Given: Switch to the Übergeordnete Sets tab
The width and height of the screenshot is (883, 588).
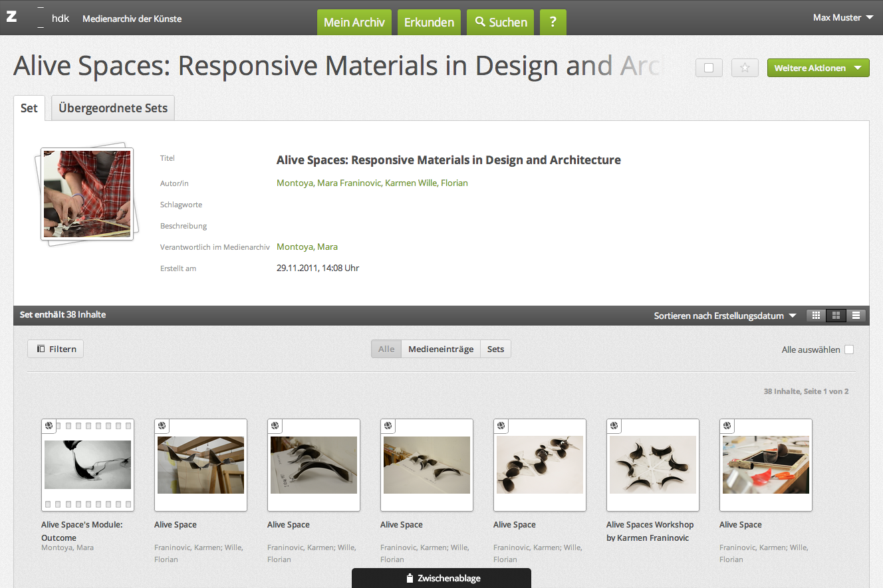Looking at the screenshot, I should coord(113,108).
